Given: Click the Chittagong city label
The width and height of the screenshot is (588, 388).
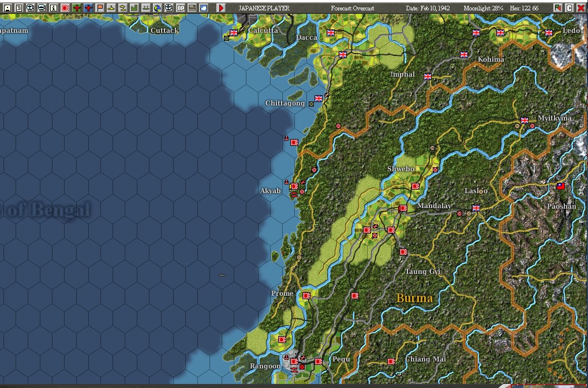Looking at the screenshot, I should (285, 103).
